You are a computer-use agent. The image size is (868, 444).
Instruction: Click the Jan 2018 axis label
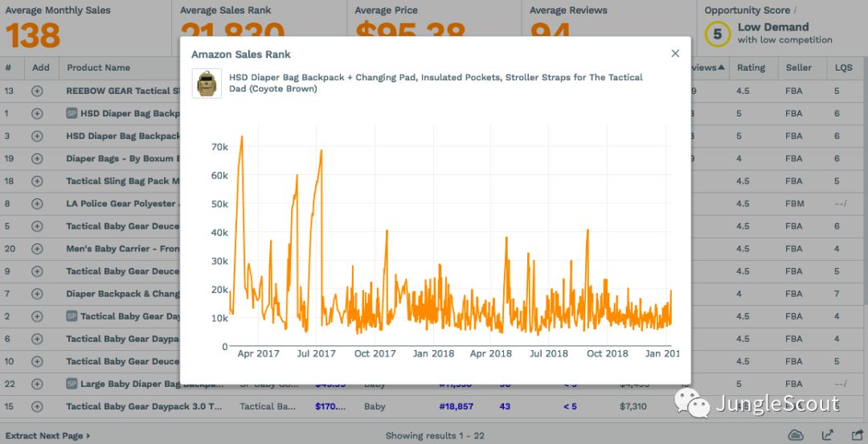pos(433,354)
